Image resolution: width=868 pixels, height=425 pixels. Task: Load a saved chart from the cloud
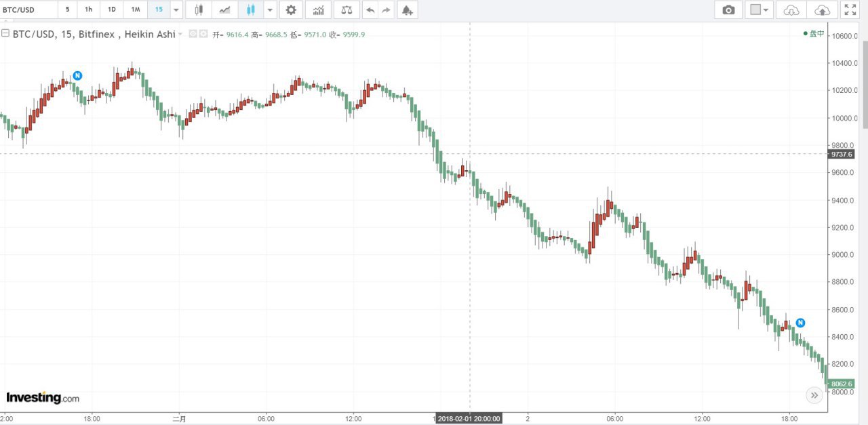pos(791,10)
